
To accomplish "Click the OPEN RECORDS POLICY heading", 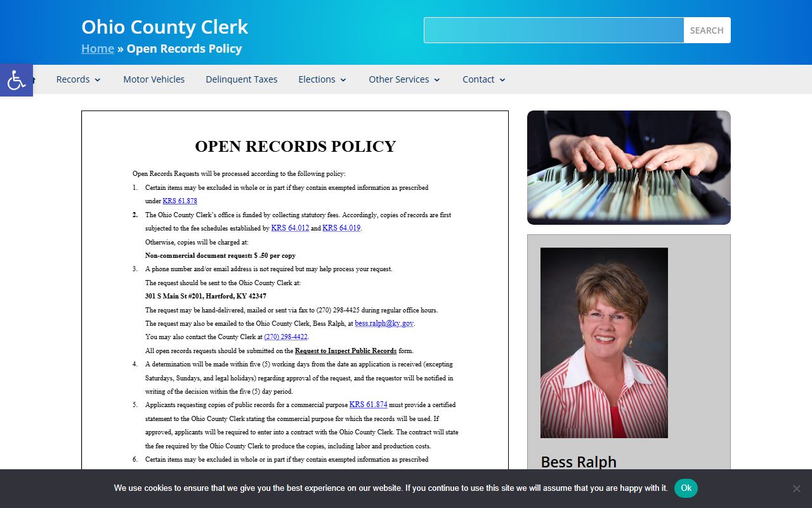I will point(295,147).
